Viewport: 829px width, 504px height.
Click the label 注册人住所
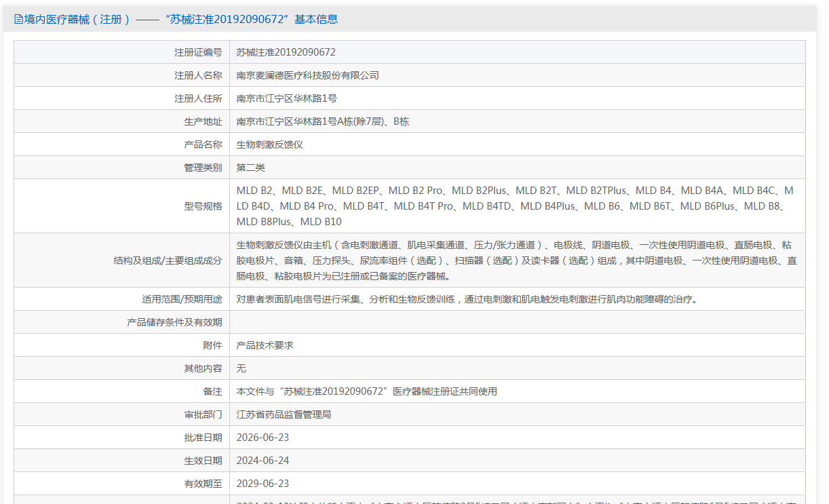198,98
